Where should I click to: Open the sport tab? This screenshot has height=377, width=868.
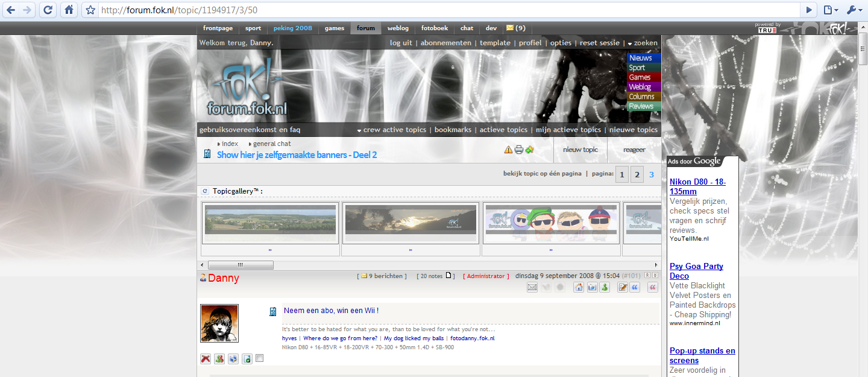coord(253,28)
